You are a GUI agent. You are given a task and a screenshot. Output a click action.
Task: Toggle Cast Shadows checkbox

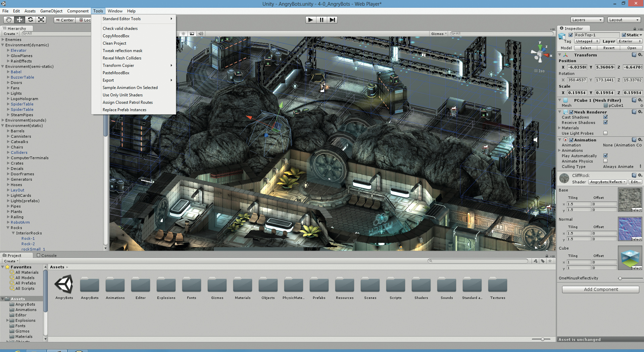click(x=605, y=117)
